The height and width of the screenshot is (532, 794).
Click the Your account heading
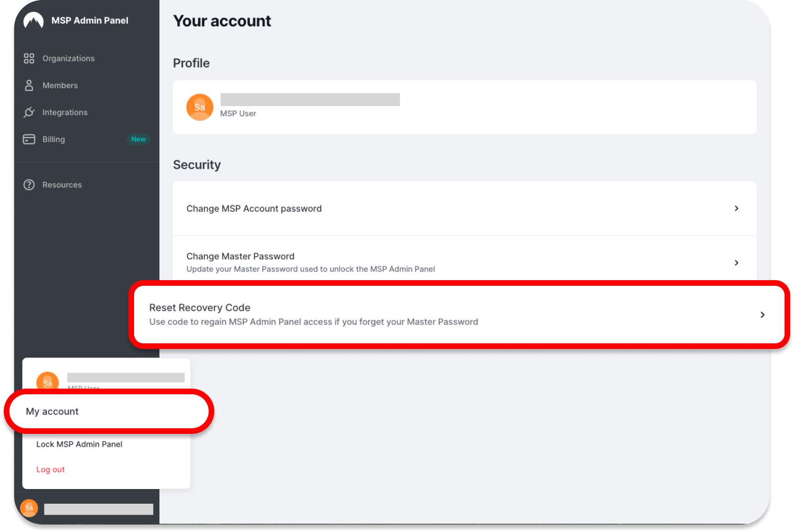click(222, 21)
